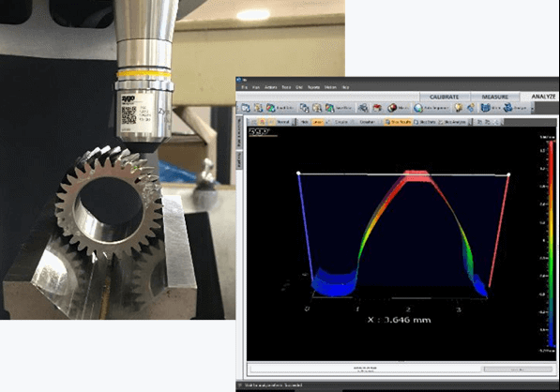Click the vertical height color scale bar
Screen dimensions: 560x392
click(552, 244)
